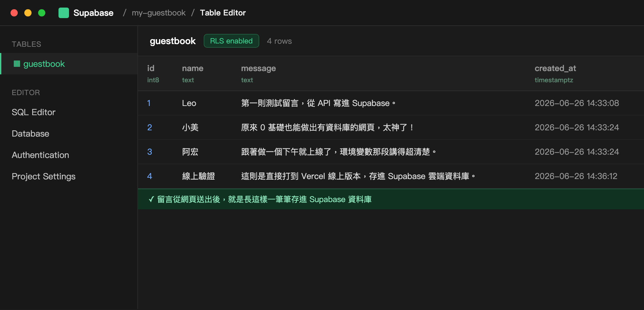The width and height of the screenshot is (644, 310).
Task: Click the guestbook table title heading
Action: pyautogui.click(x=173, y=41)
